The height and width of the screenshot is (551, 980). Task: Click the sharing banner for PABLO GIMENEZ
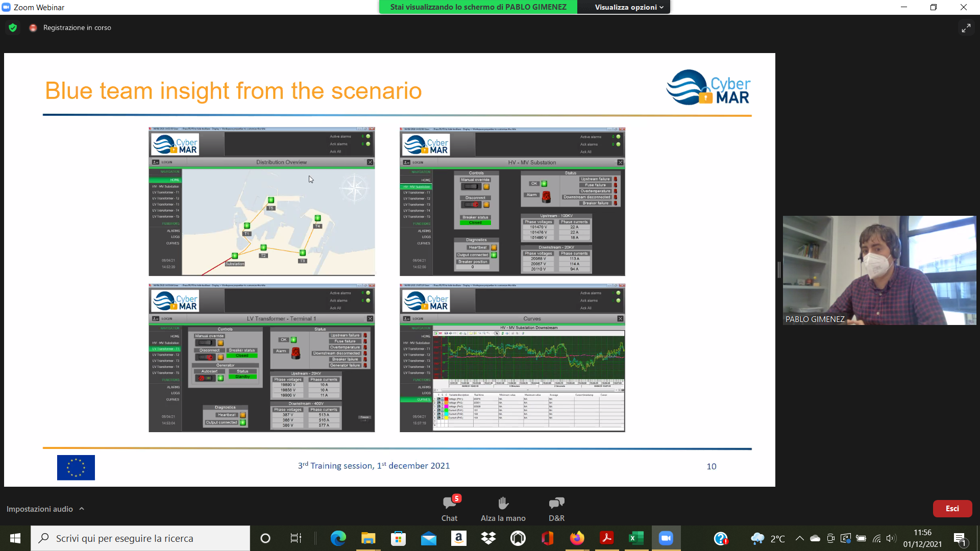pyautogui.click(x=478, y=7)
